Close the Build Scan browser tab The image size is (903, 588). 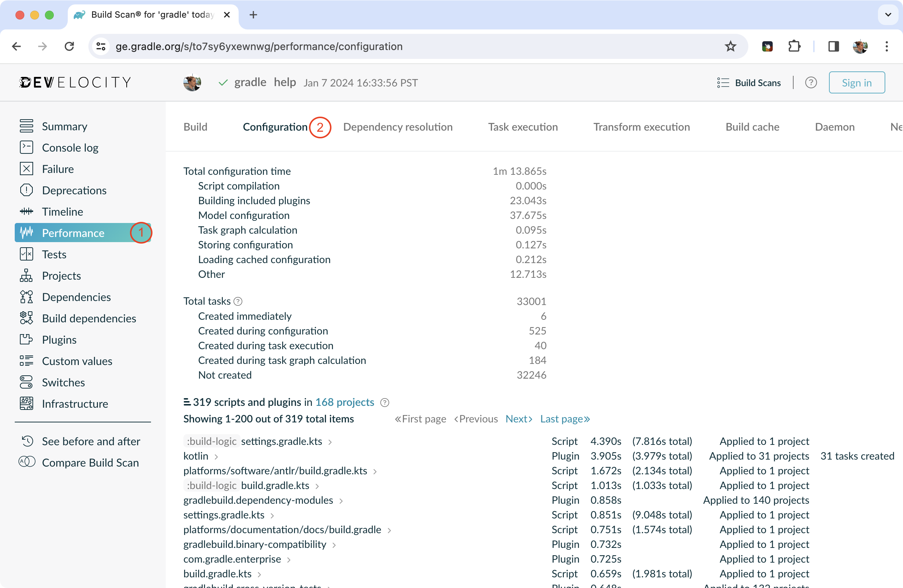click(x=227, y=15)
